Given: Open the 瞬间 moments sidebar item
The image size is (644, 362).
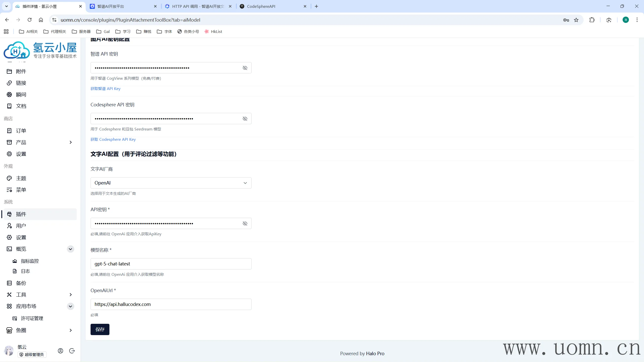Looking at the screenshot, I should click(x=21, y=95).
